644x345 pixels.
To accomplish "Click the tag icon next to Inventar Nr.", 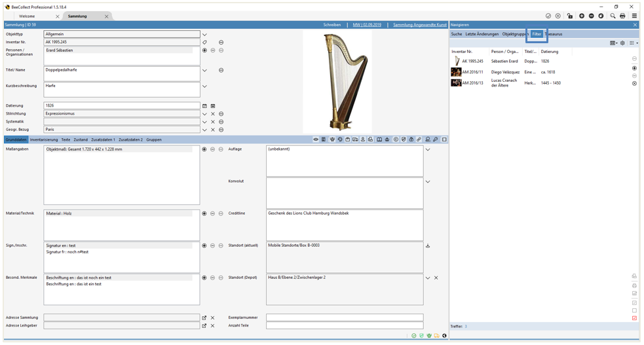I will point(204,42).
